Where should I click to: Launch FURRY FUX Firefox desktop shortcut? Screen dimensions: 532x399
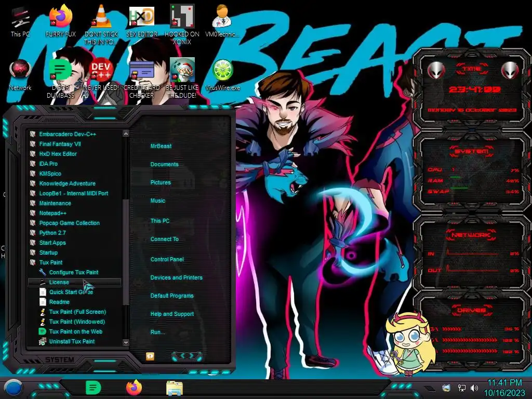coord(60,21)
